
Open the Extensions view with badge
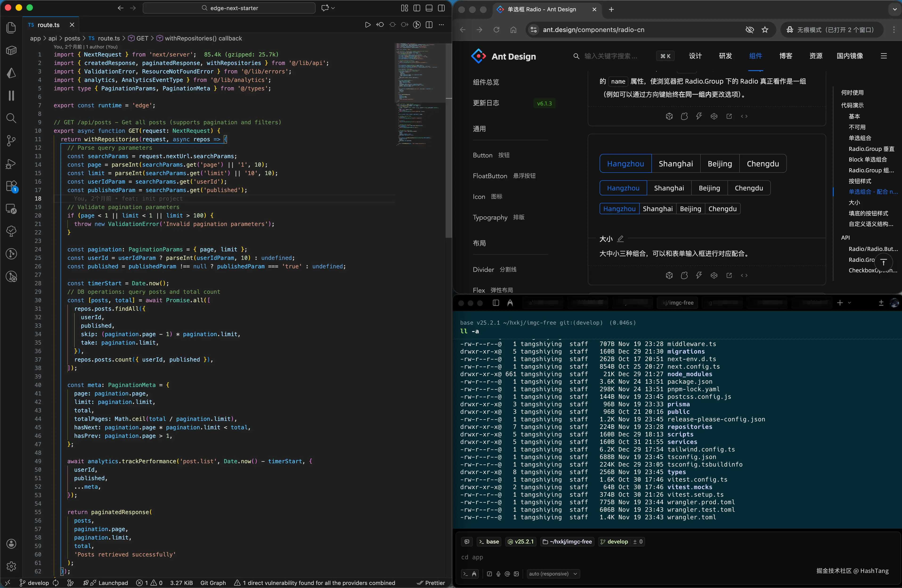pos(11,186)
